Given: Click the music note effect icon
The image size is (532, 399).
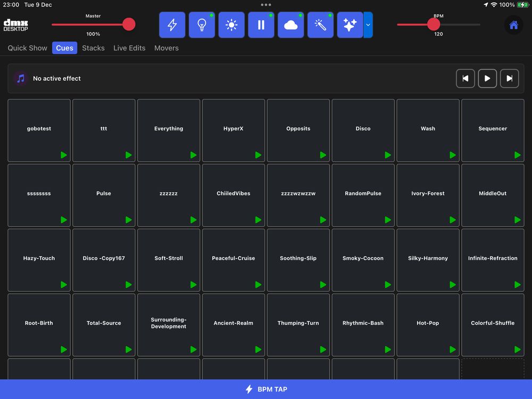Looking at the screenshot, I should tap(21, 78).
